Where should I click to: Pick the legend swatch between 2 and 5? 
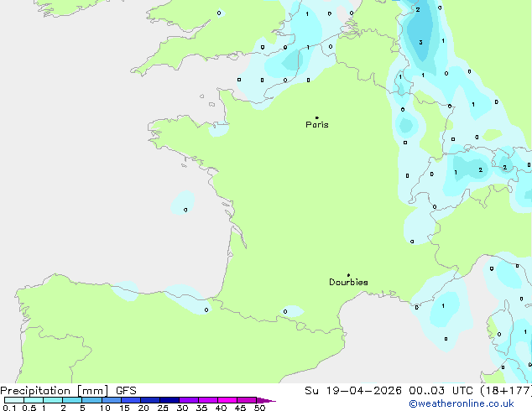click(72, 400)
